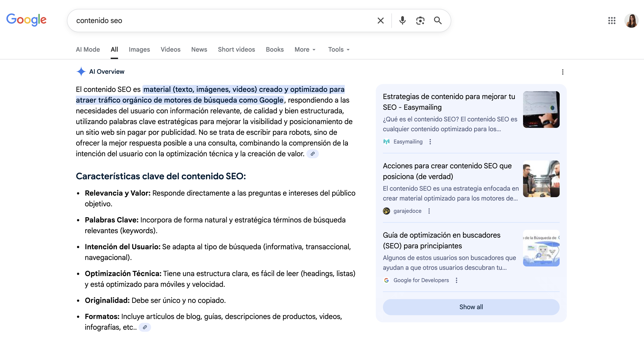Open three-dot menu next to Easymailing source
This screenshot has height=342, width=644.
click(430, 142)
